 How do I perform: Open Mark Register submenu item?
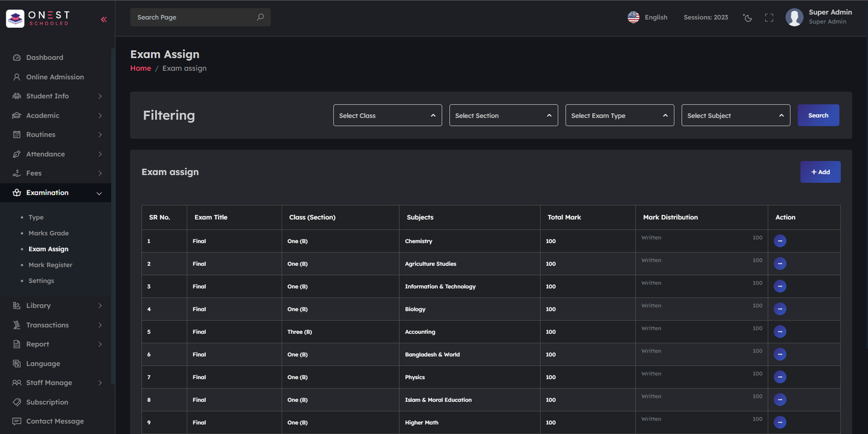click(x=50, y=265)
